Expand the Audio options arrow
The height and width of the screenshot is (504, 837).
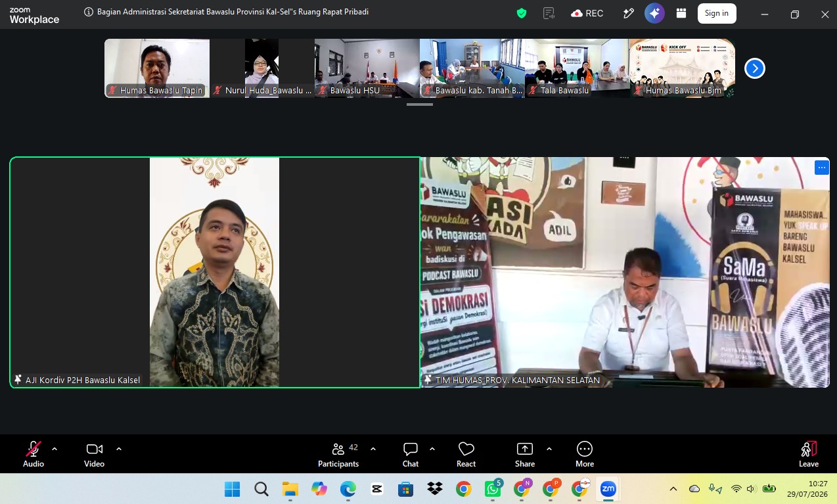pos(55,449)
